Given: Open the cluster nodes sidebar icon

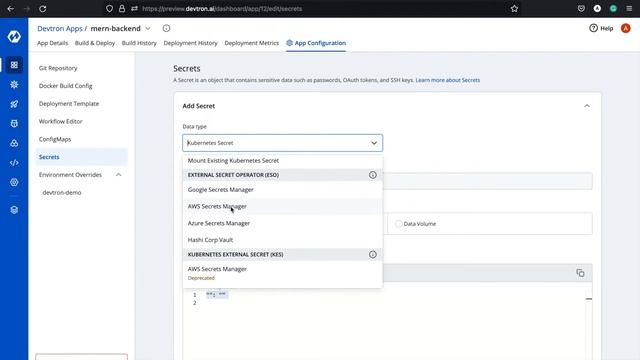Looking at the screenshot, I should click(x=14, y=143).
